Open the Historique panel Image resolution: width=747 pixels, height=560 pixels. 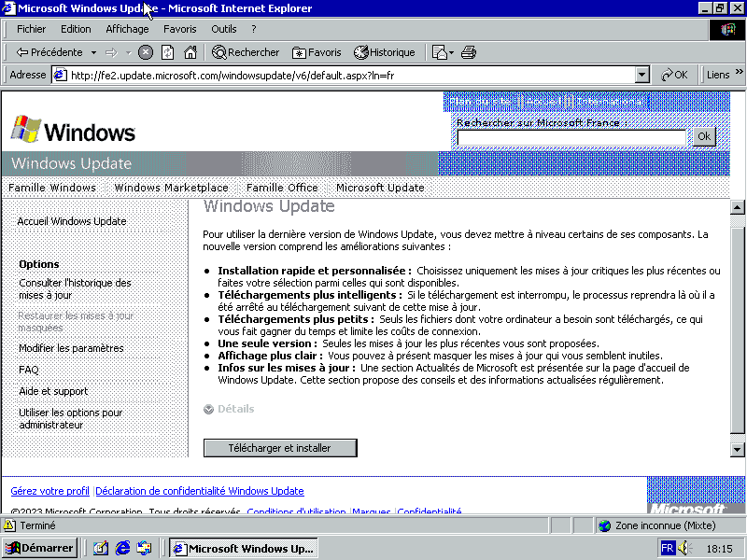coord(385,52)
